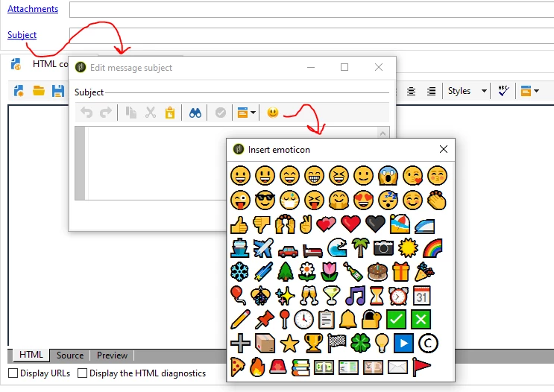Click the align center icon

[x=411, y=91]
